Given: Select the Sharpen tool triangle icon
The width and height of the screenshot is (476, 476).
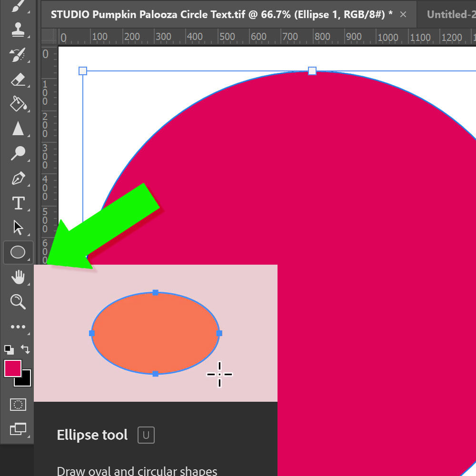Looking at the screenshot, I should (18, 129).
